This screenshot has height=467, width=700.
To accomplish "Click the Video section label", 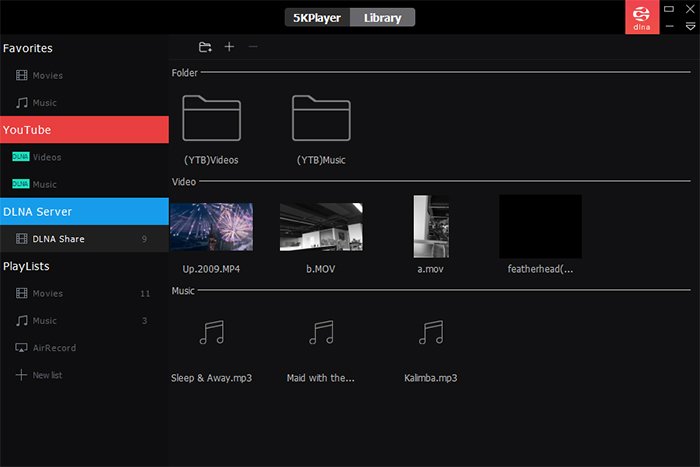I will point(184,182).
